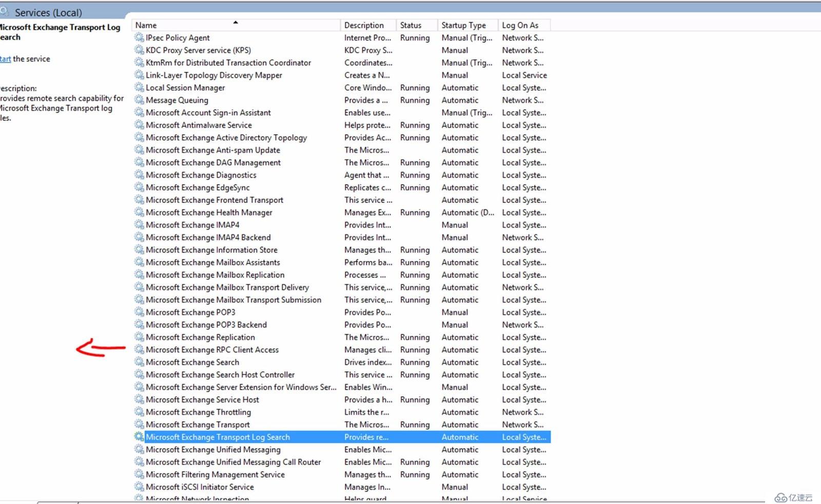
Task: Select the Microsoft iSCSI Initiator Service icon
Action: pos(139,487)
